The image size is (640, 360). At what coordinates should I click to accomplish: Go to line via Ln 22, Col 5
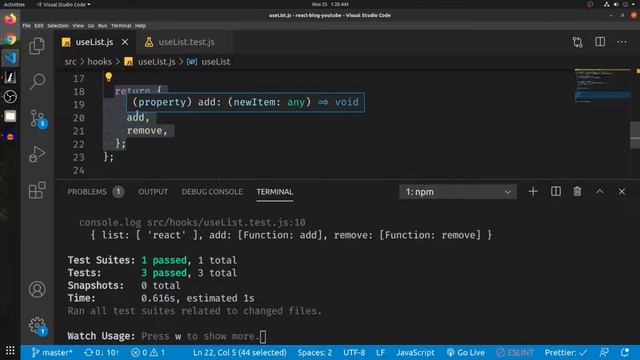pos(240,353)
